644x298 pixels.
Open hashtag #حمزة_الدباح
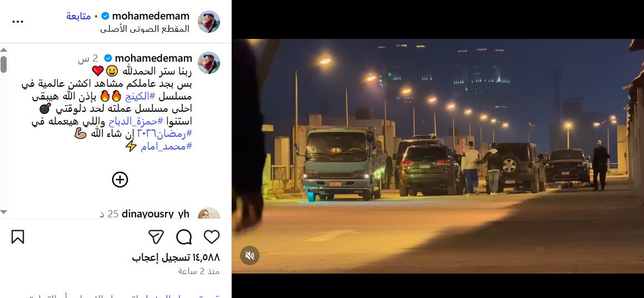(136, 122)
